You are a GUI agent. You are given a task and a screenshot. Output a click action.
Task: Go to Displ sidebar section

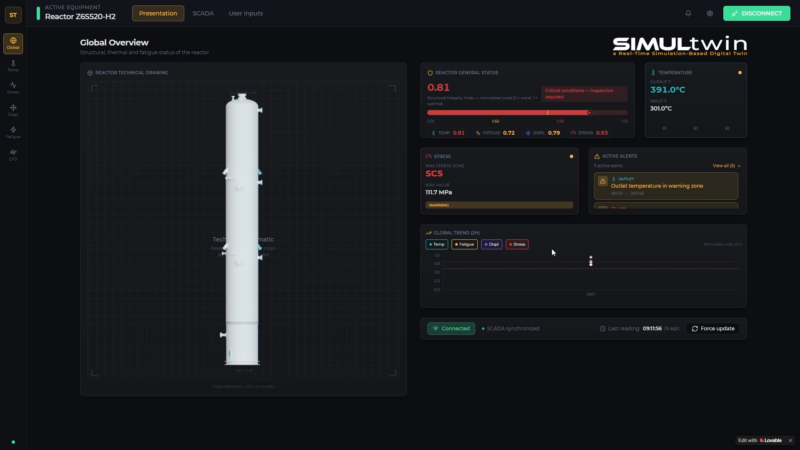click(x=13, y=110)
